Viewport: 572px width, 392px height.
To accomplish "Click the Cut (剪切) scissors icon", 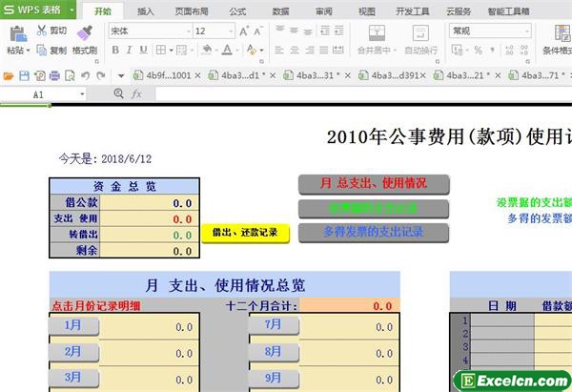I will click(x=43, y=31).
